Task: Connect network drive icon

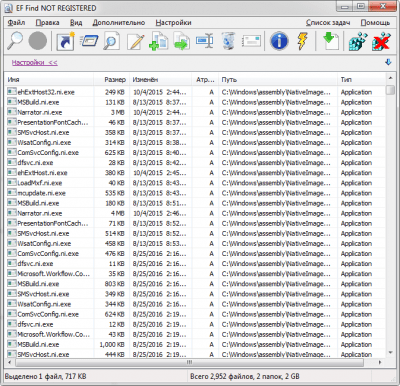Action: pos(358,41)
